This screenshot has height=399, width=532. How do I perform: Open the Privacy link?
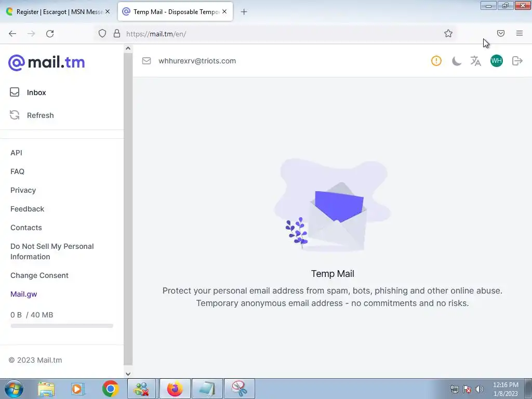pos(23,190)
